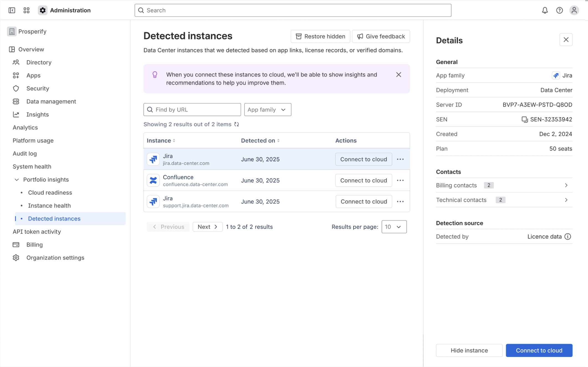Copy the SEN number with copy icon
The width and height of the screenshot is (588, 367).
pos(524,119)
